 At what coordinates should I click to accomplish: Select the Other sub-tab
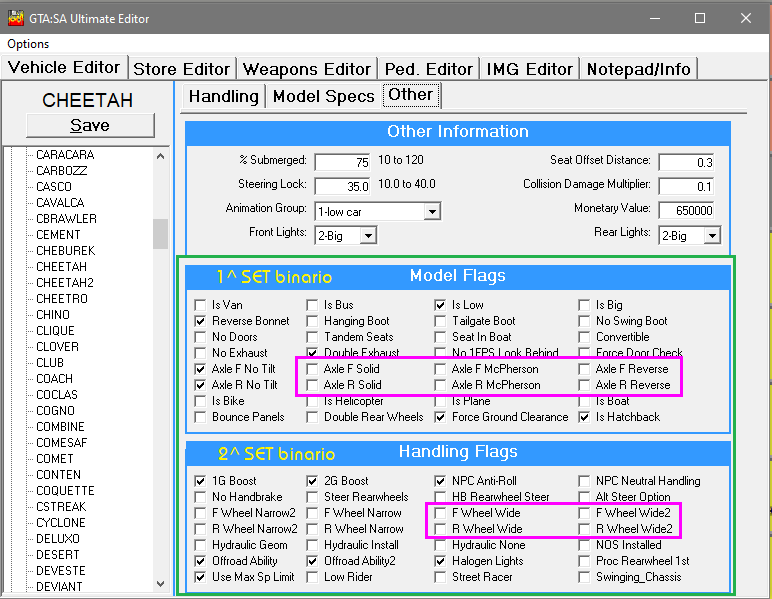tap(411, 95)
